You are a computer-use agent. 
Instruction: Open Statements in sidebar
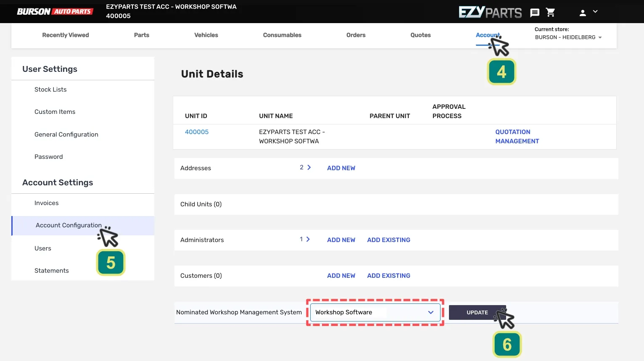pyautogui.click(x=51, y=271)
